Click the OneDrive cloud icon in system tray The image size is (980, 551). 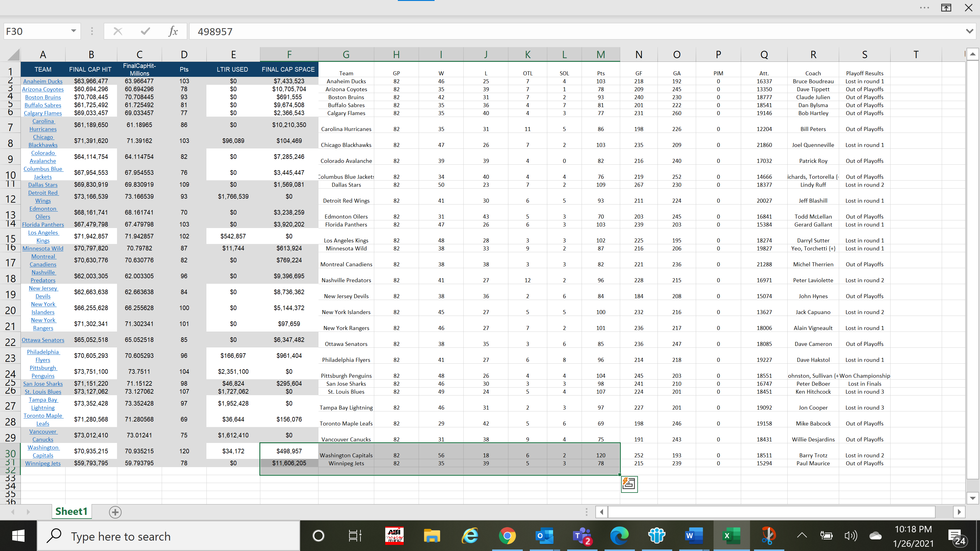click(x=875, y=536)
